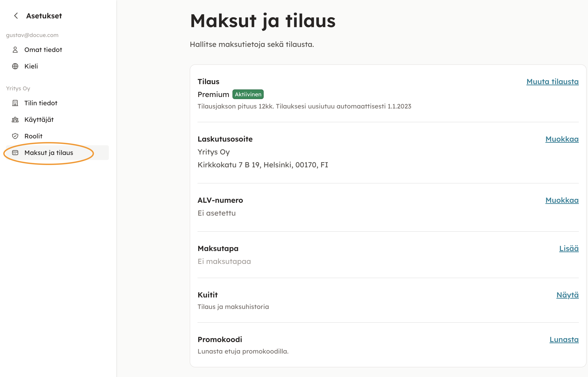This screenshot has height=377, width=588.
Task: Switch to the Kieli language settings
Action: [31, 66]
